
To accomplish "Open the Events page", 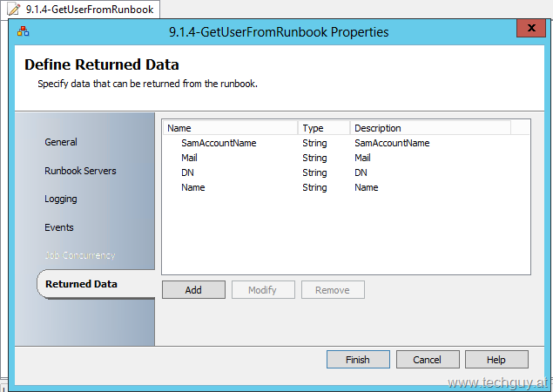I will (x=59, y=227).
